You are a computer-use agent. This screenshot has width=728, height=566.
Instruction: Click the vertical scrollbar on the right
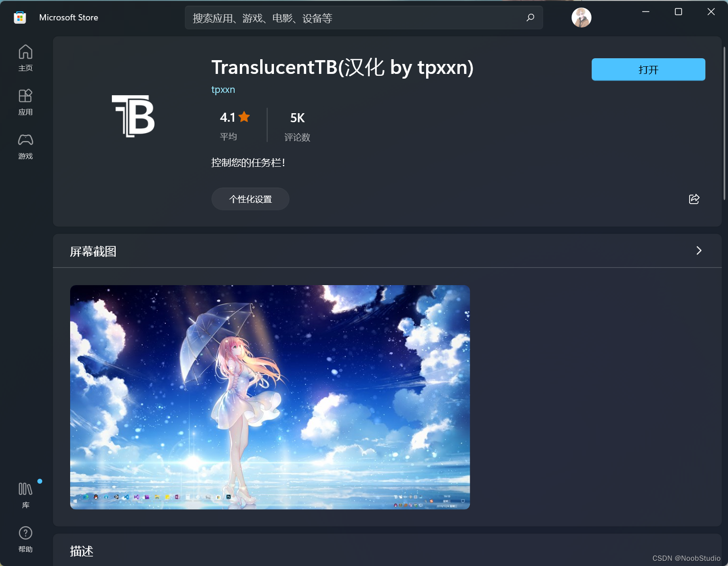pyautogui.click(x=724, y=123)
